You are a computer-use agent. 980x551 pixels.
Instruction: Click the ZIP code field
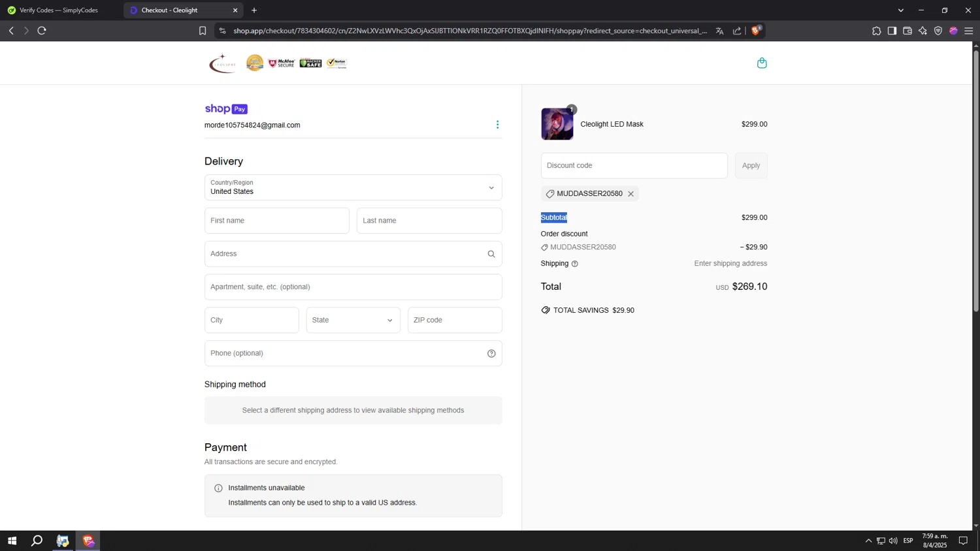tap(455, 320)
